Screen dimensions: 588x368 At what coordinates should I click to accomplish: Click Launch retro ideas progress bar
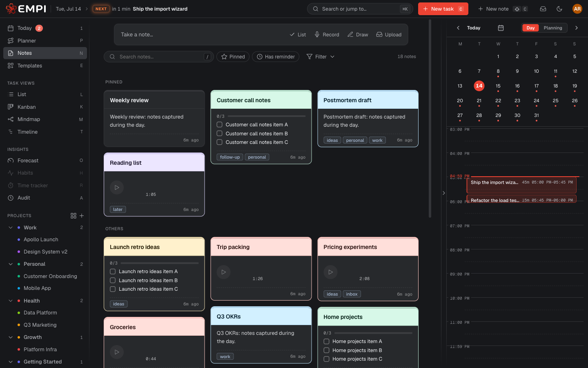pos(160,263)
